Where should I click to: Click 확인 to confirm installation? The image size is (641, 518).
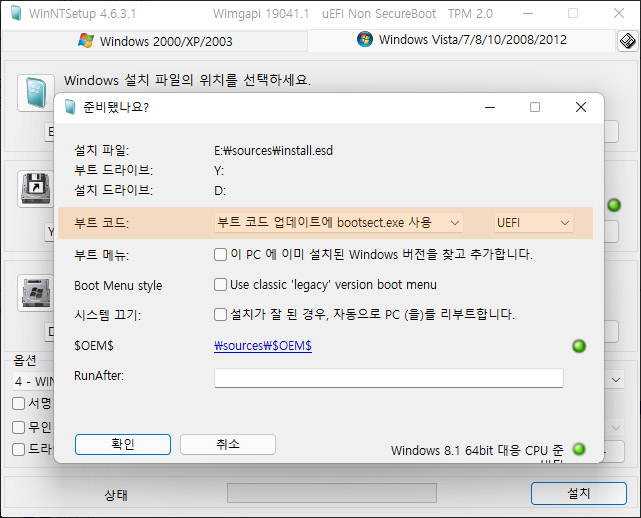123,444
